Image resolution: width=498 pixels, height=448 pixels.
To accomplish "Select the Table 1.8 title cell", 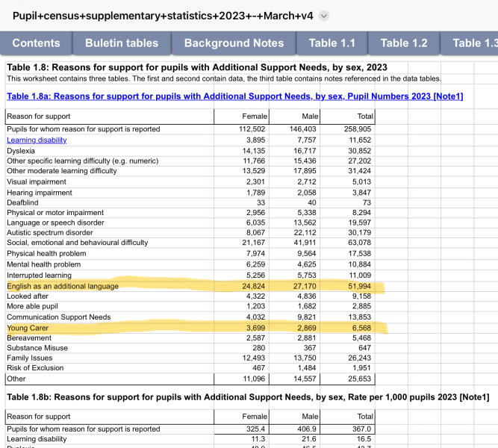I will [197, 67].
